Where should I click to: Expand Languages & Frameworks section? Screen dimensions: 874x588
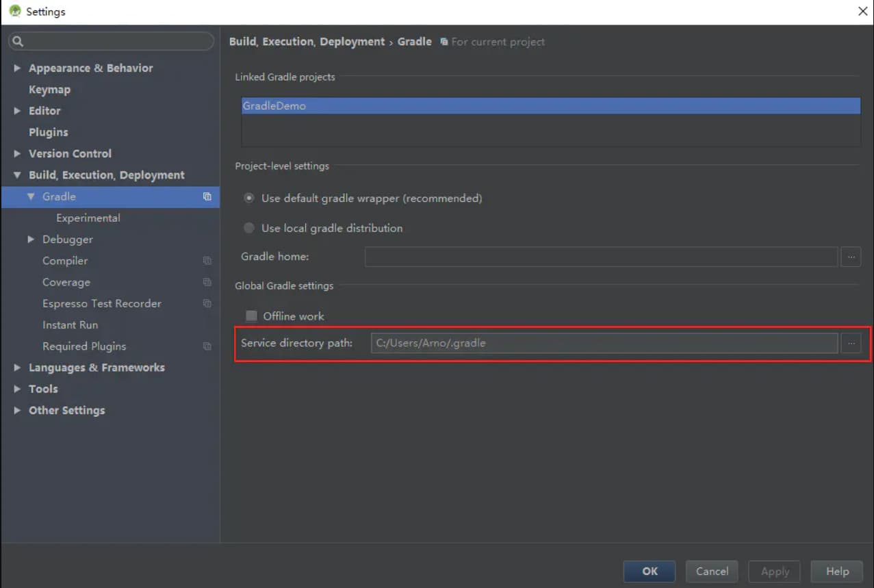pos(17,368)
